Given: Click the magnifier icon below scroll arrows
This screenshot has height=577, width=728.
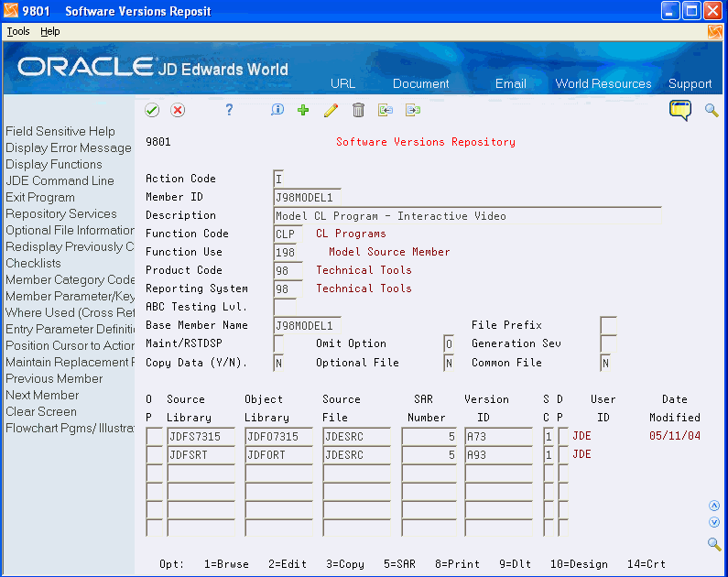Looking at the screenshot, I should tap(714, 544).
